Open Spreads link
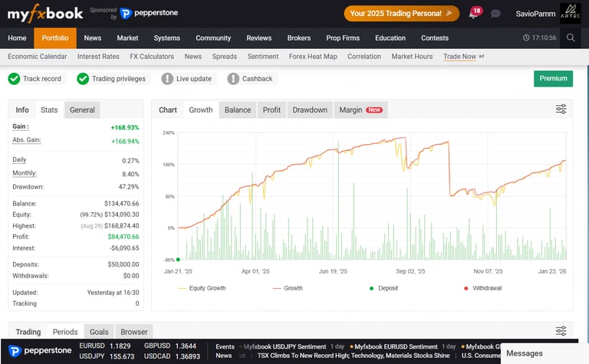The width and height of the screenshot is (589, 364). coord(224,57)
